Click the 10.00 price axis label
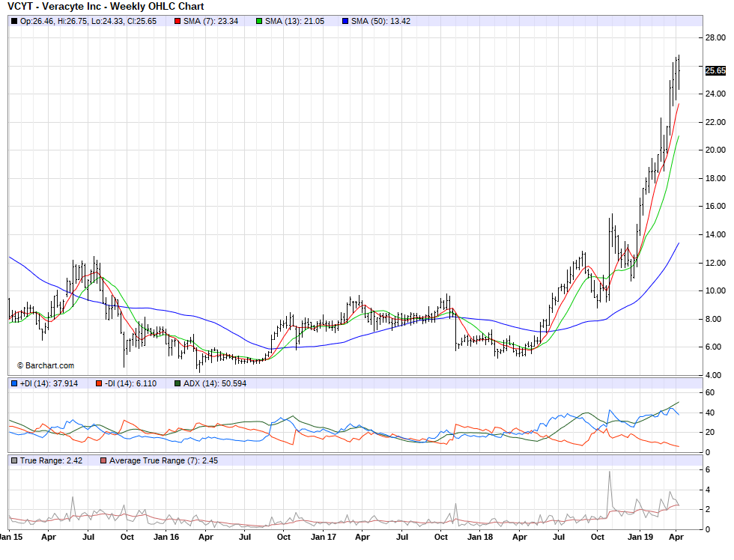This screenshot has height=560, width=734. pos(715,291)
